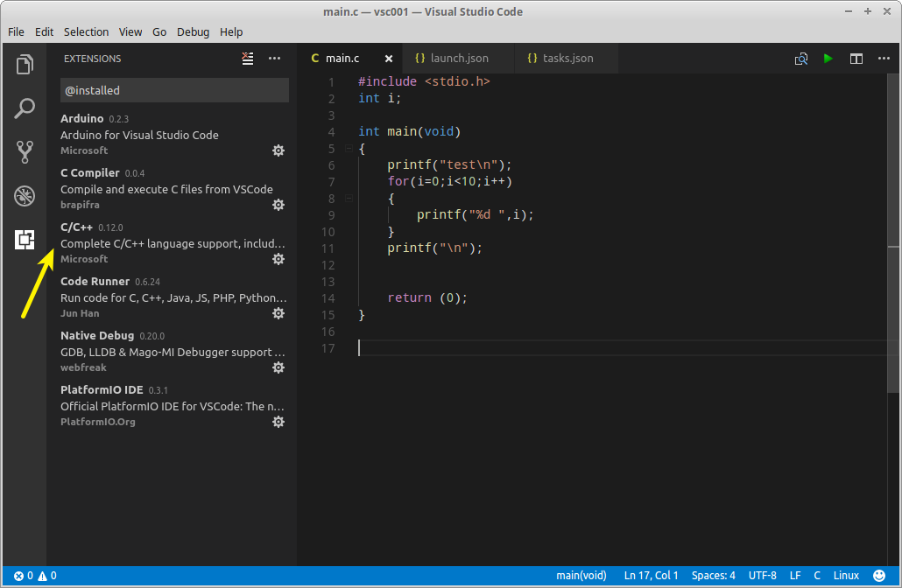Select the C Compiler extension entry

click(172, 188)
